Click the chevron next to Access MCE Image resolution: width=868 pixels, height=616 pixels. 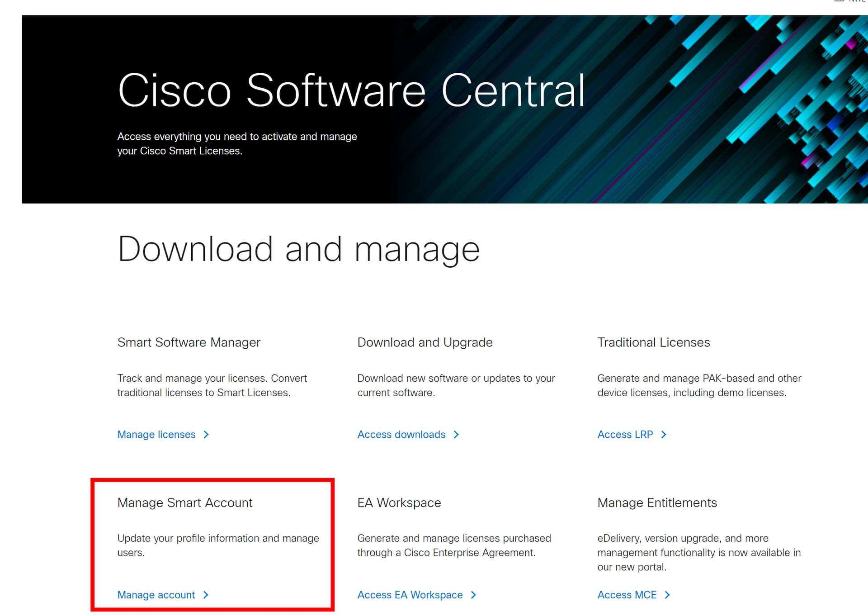pos(667,595)
